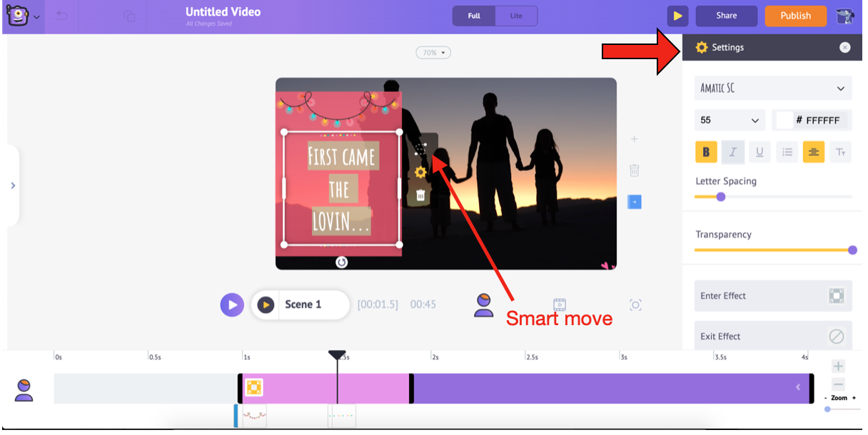Preview video with yellow play button
The image size is (868, 435).
(677, 16)
